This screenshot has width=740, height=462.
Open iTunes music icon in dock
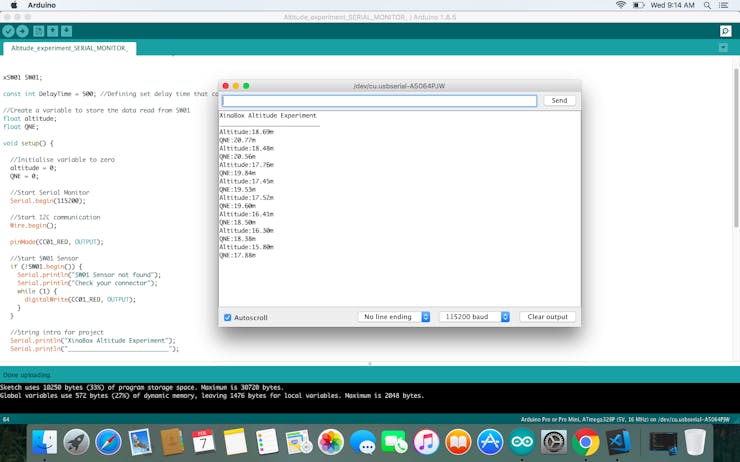click(426, 442)
